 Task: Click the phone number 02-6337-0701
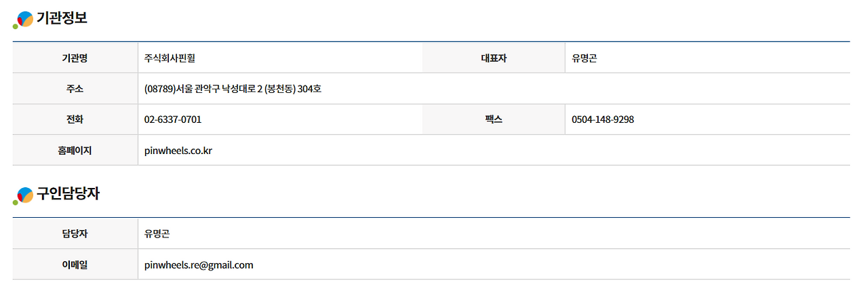click(172, 119)
